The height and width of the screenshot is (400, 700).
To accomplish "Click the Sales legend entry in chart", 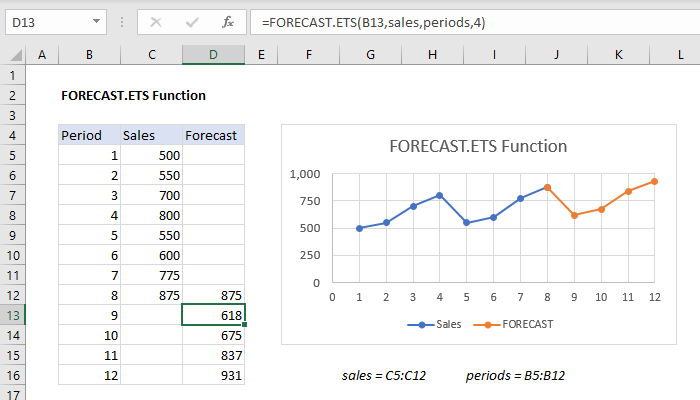I will pyautogui.click(x=434, y=324).
